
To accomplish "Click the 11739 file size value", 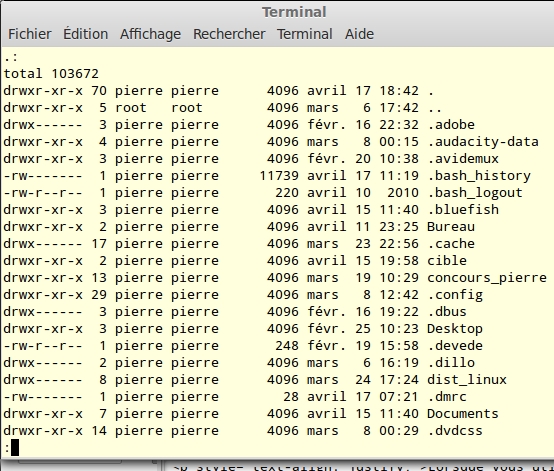I will 279,176.
